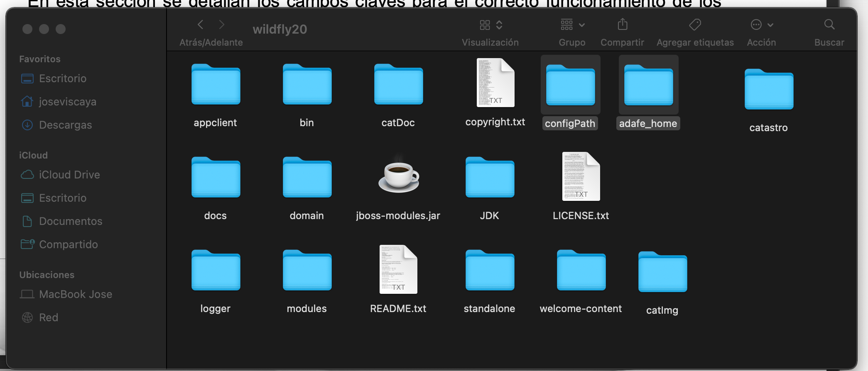The width and height of the screenshot is (868, 371).
Task: Click the Buscar search icon
Action: click(829, 24)
